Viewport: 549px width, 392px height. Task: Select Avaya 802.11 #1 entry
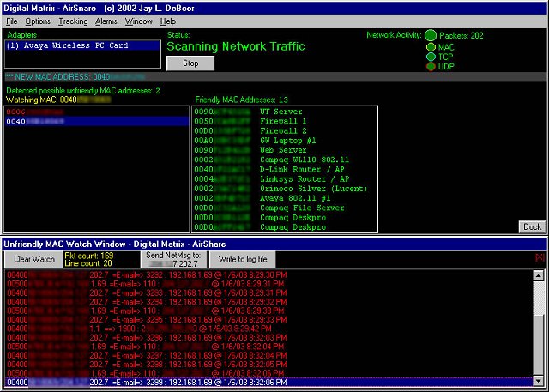[x=284, y=198]
